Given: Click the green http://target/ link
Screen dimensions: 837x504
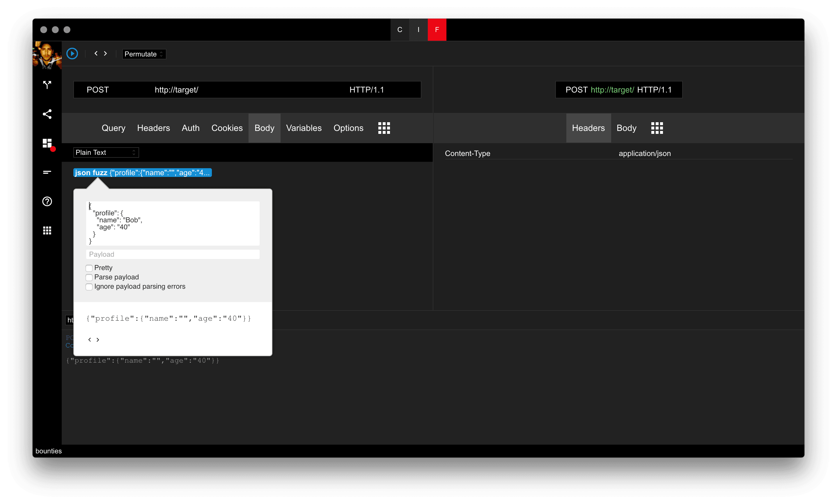Looking at the screenshot, I should (612, 90).
